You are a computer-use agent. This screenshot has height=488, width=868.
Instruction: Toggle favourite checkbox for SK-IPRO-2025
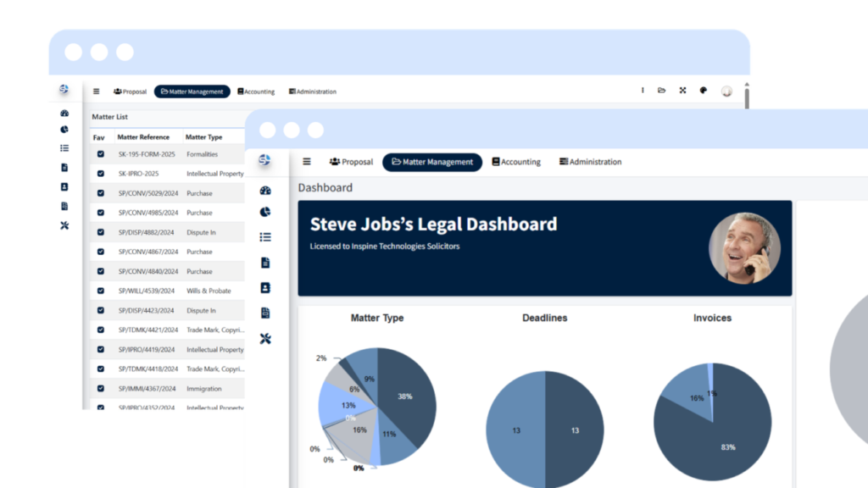click(101, 174)
